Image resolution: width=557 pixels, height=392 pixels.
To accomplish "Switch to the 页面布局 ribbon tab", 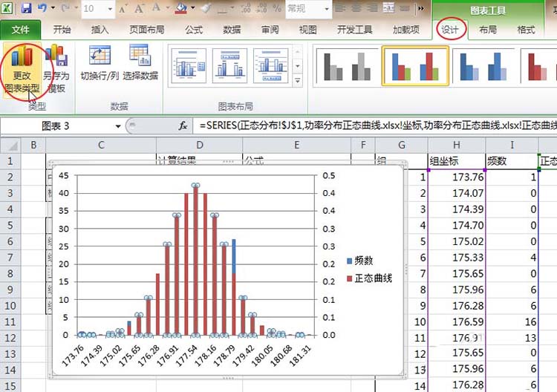I will click(x=147, y=30).
